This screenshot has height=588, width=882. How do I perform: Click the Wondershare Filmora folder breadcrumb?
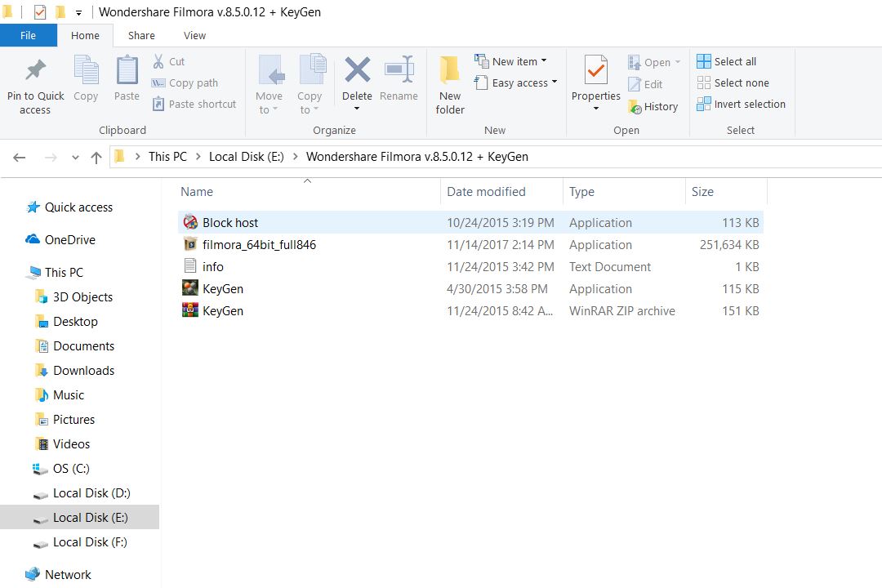coord(416,157)
